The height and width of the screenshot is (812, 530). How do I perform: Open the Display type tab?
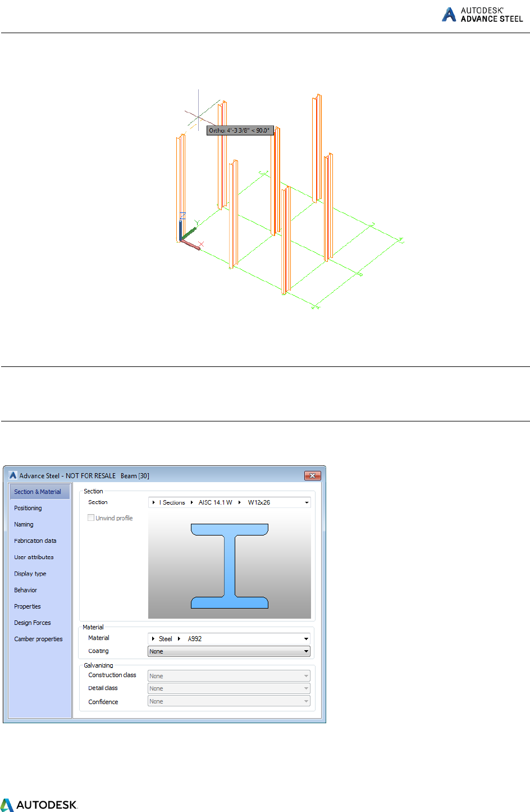[30, 574]
